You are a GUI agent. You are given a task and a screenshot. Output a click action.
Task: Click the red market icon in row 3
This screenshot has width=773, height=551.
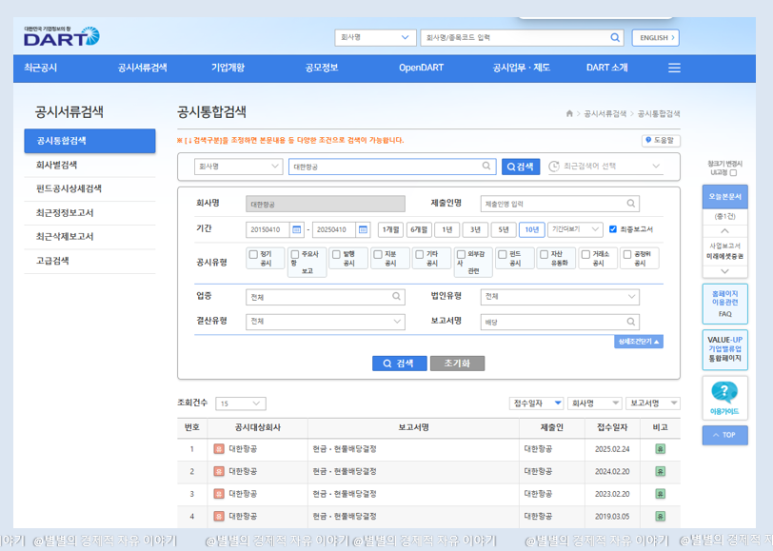tap(219, 494)
